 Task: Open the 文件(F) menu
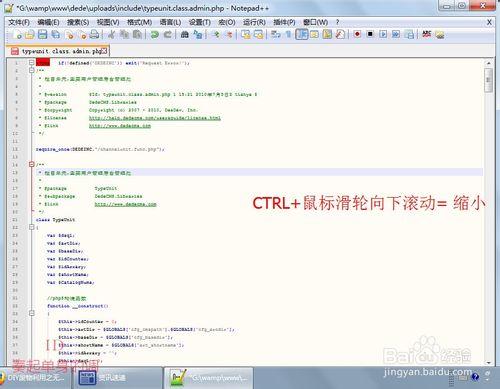19,22
